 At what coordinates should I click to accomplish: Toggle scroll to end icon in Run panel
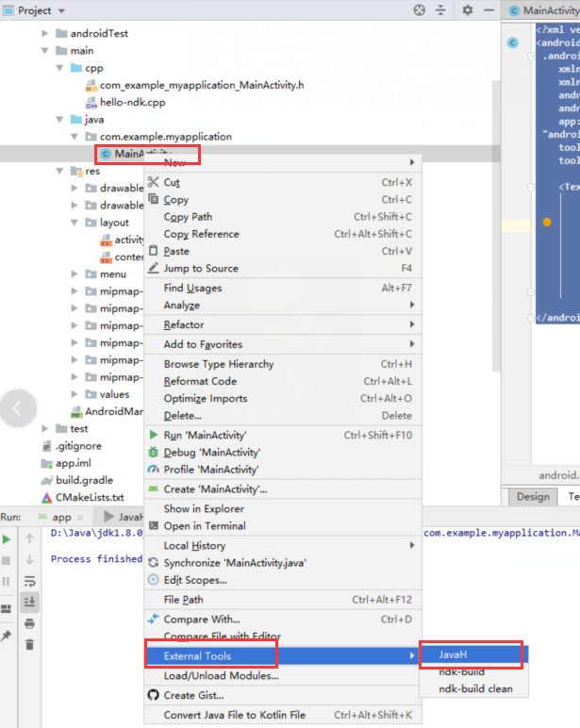pyautogui.click(x=30, y=603)
